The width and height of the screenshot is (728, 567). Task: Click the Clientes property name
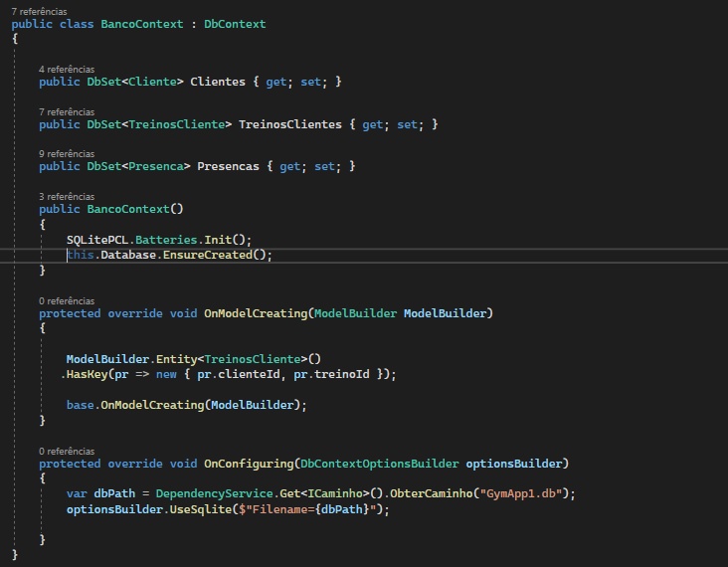(x=217, y=82)
